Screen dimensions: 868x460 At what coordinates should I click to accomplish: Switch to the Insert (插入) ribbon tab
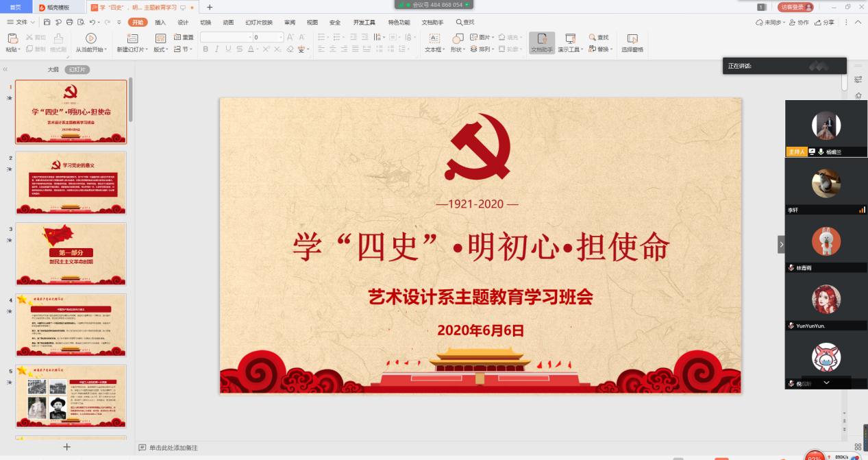[x=160, y=22]
